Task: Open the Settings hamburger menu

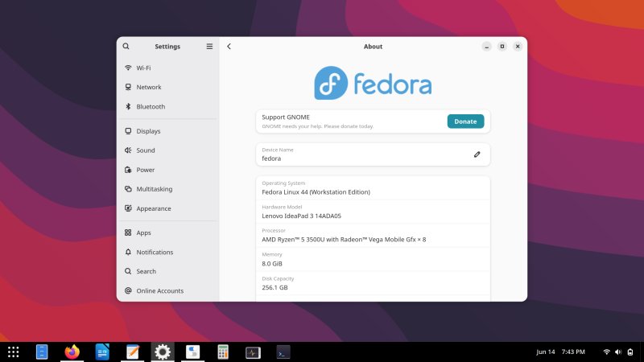Action: pyautogui.click(x=209, y=47)
